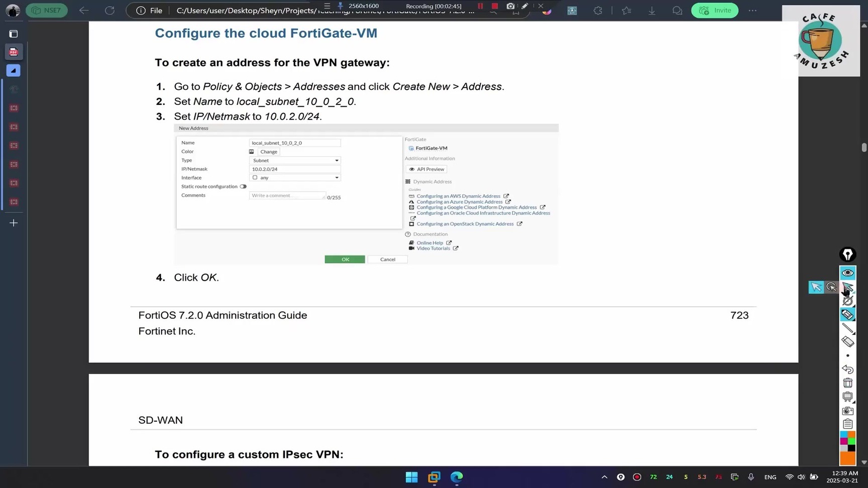The width and height of the screenshot is (868, 488).
Task: Select the plain arrow cursor option
Action: coord(816,287)
